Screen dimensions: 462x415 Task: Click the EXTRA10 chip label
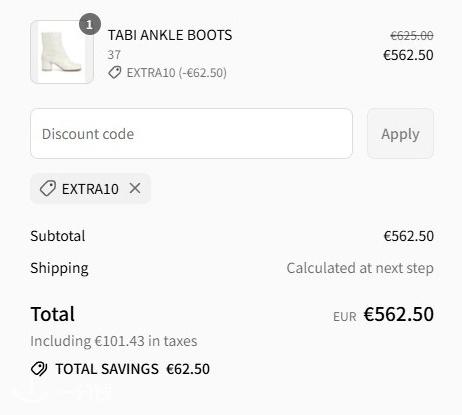click(90, 189)
